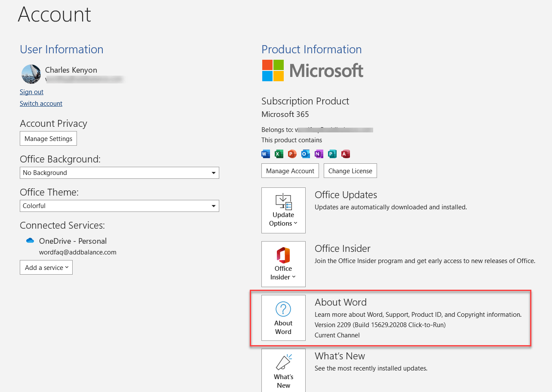
Task: Click the Publisher app icon
Action: 332,154
